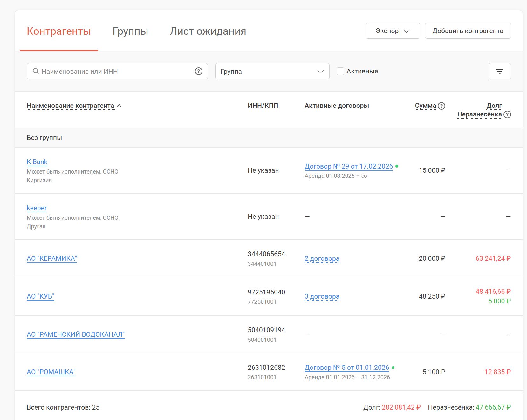527x420 pixels.
Task: Click debt value 63 241,24 ₽
Action: [493, 258]
